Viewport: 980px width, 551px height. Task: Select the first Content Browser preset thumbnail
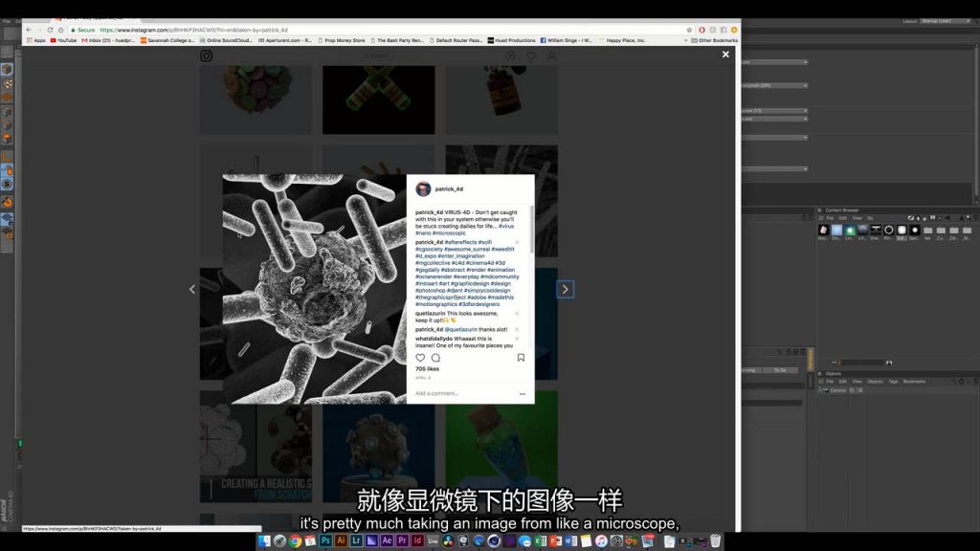click(823, 231)
